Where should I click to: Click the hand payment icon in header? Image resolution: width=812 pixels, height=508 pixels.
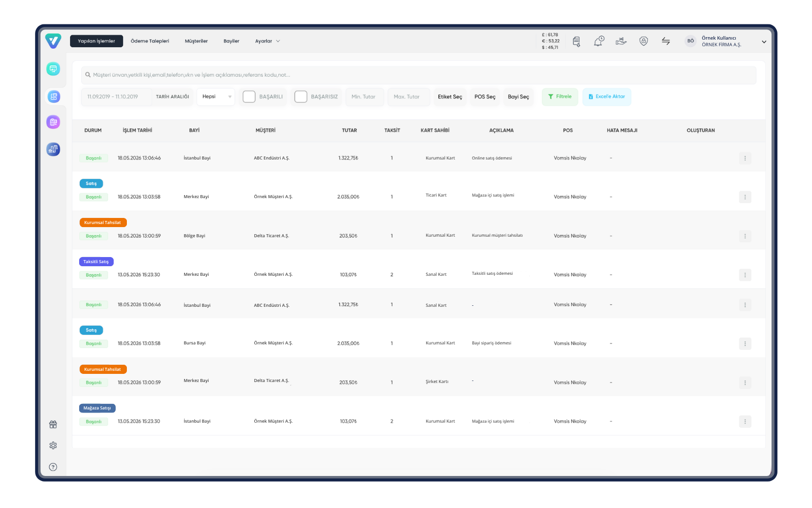pyautogui.click(x=621, y=41)
